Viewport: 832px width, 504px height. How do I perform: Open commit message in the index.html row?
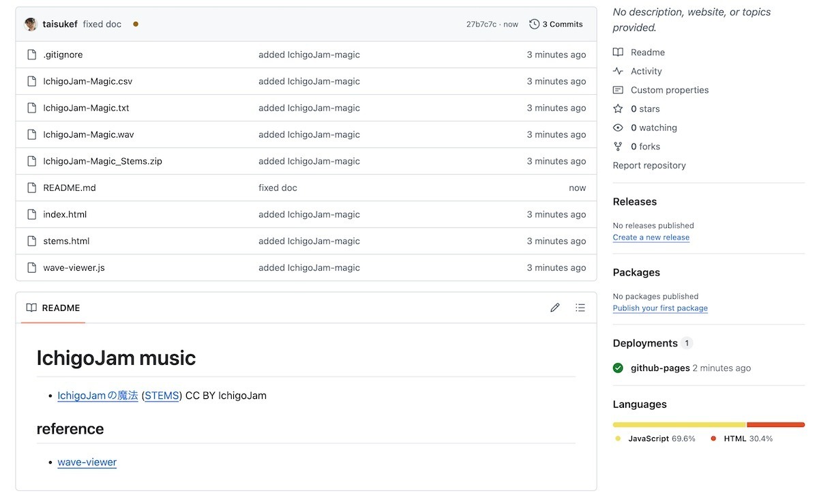(309, 214)
